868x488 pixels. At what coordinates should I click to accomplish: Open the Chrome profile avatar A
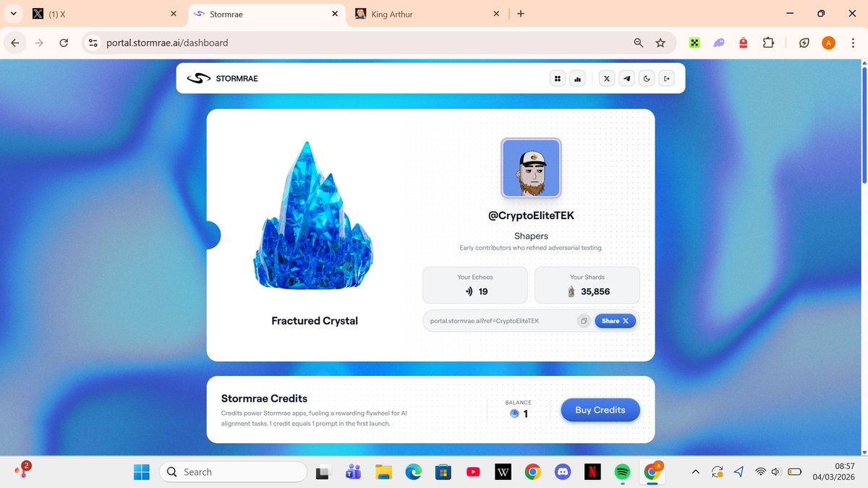pyautogui.click(x=829, y=43)
